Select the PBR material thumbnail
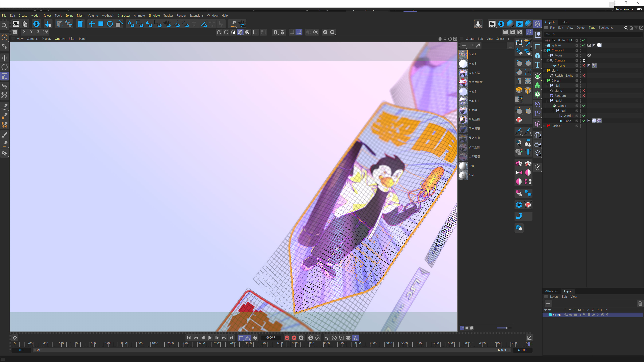 (x=463, y=166)
